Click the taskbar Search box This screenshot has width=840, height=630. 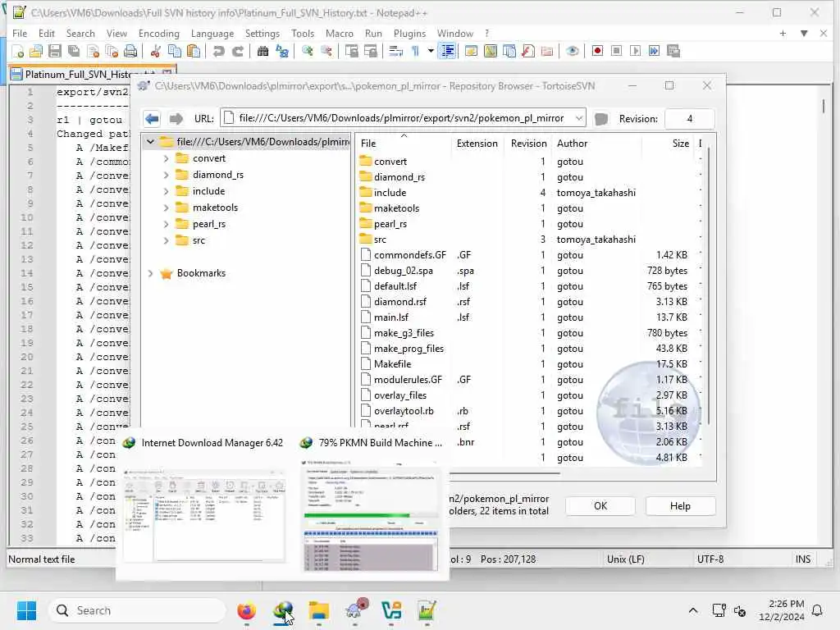137,610
